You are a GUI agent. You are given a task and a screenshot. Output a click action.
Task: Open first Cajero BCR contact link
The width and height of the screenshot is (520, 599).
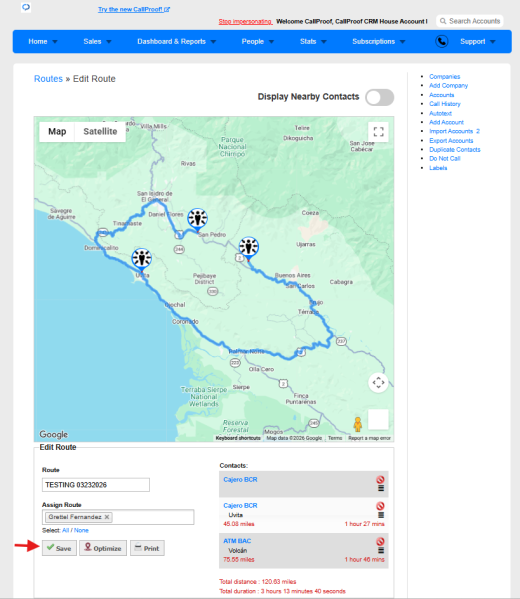tap(240, 479)
